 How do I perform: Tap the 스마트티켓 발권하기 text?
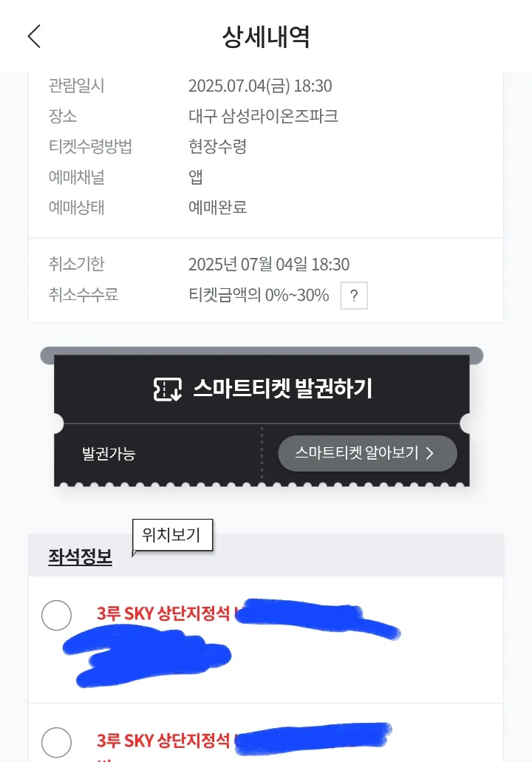pyautogui.click(x=283, y=389)
